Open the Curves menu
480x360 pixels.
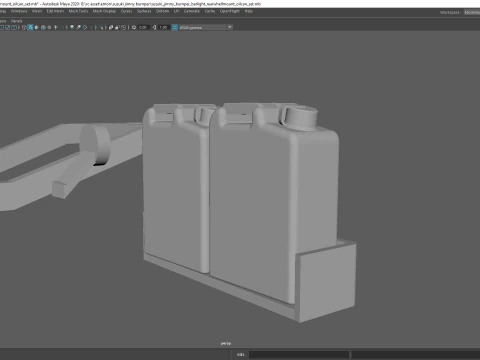click(x=126, y=11)
